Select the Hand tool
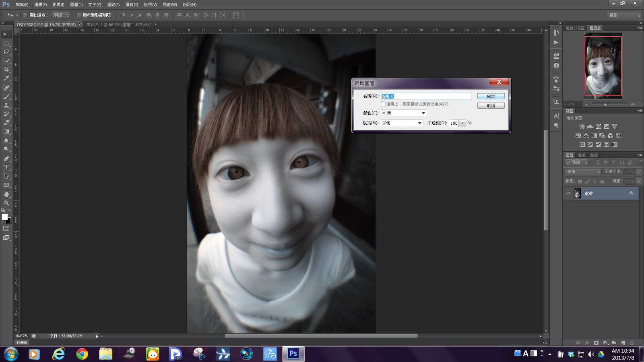Screen dimensions: 644x362 pos(6,194)
